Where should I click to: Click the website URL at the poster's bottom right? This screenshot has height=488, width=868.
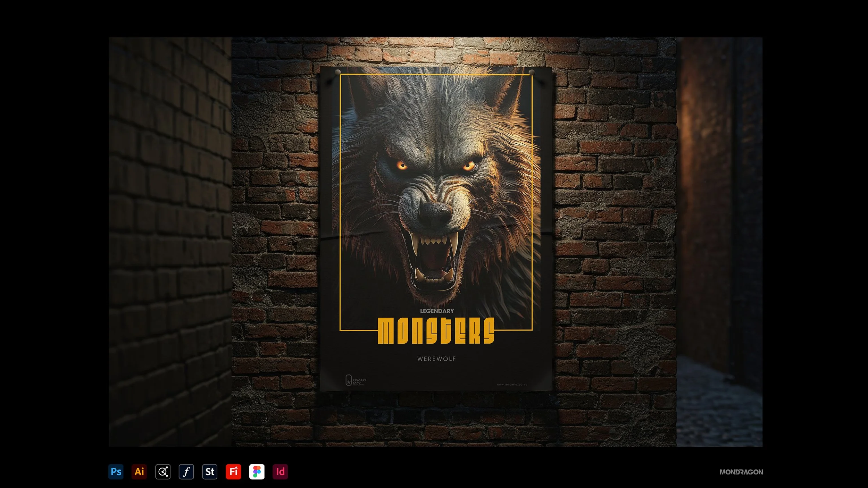click(512, 384)
